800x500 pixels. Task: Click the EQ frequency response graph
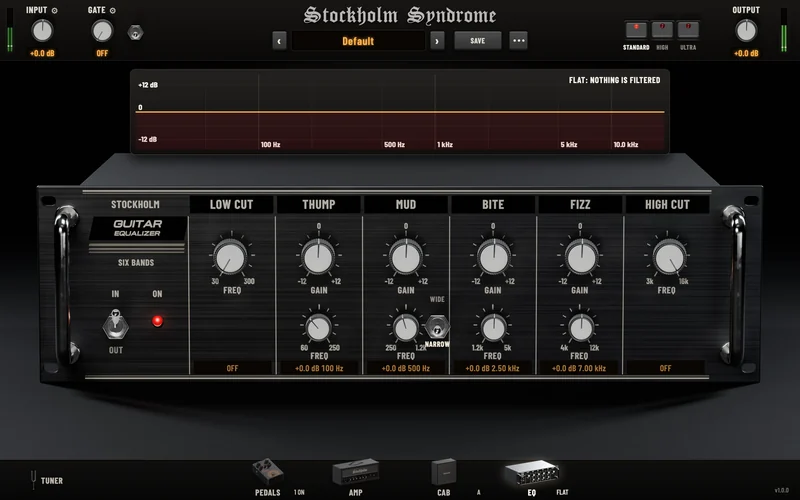pos(400,112)
